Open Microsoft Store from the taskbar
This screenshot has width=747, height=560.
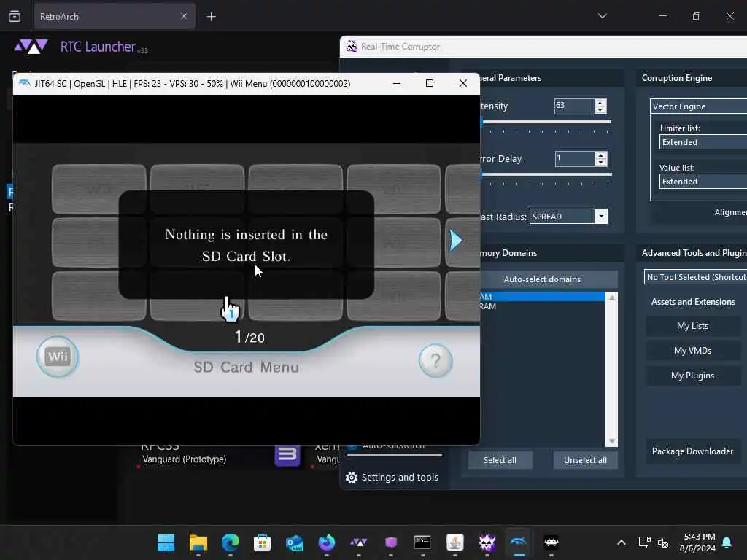pos(262,542)
